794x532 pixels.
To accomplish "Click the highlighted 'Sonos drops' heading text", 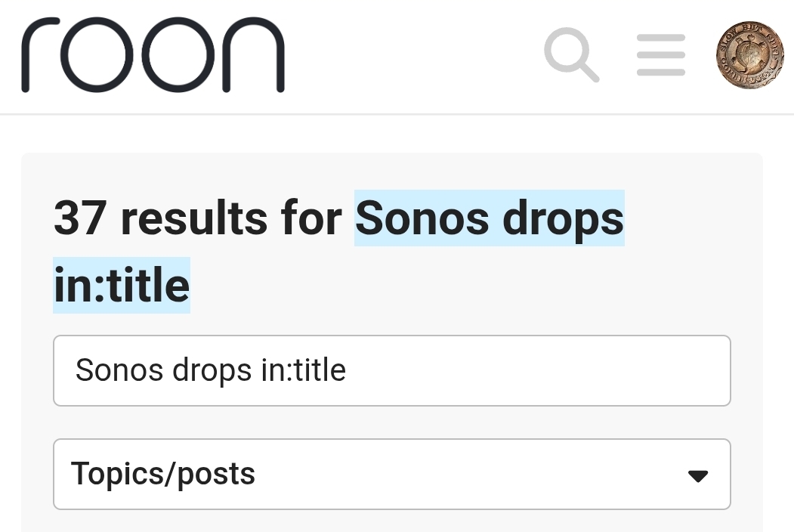I will click(490, 218).
